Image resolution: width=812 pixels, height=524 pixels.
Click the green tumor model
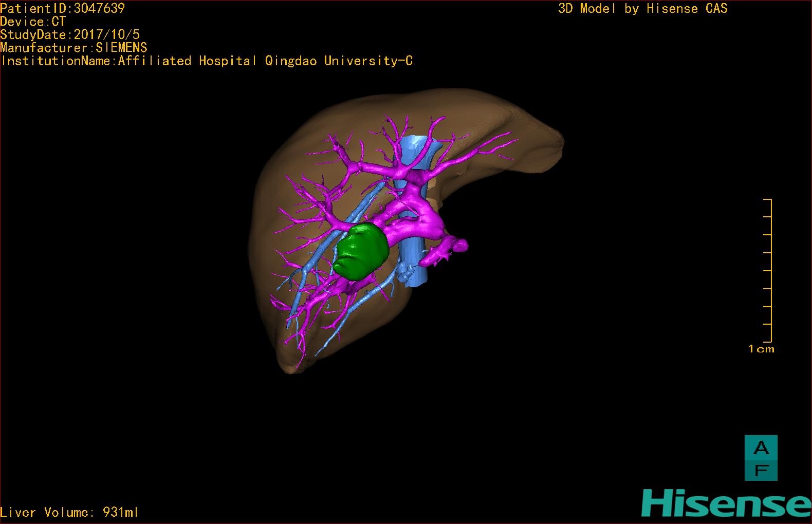(x=361, y=252)
